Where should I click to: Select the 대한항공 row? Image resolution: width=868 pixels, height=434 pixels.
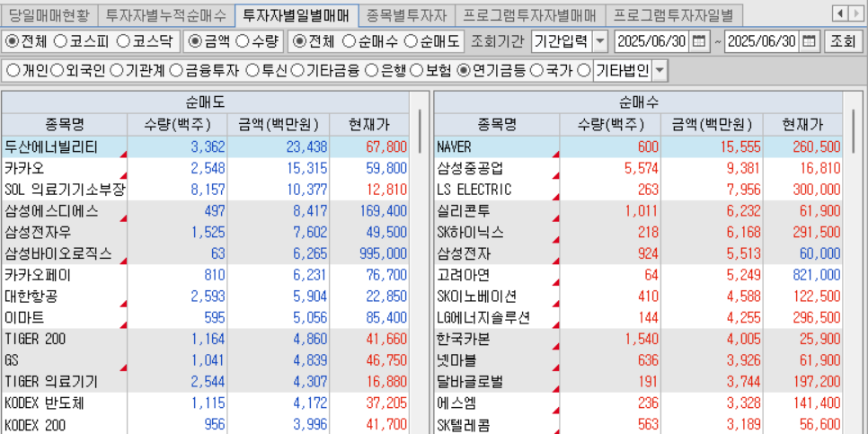point(206,297)
